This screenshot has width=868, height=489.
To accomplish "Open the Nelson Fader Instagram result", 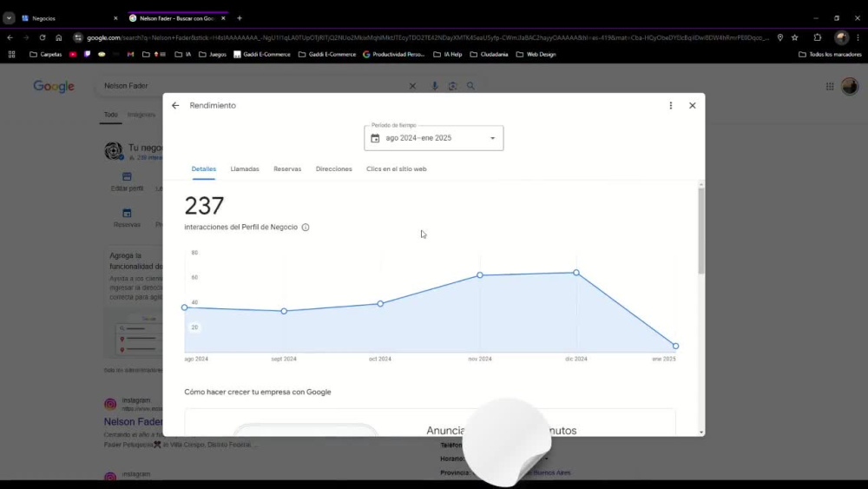I will [134, 421].
